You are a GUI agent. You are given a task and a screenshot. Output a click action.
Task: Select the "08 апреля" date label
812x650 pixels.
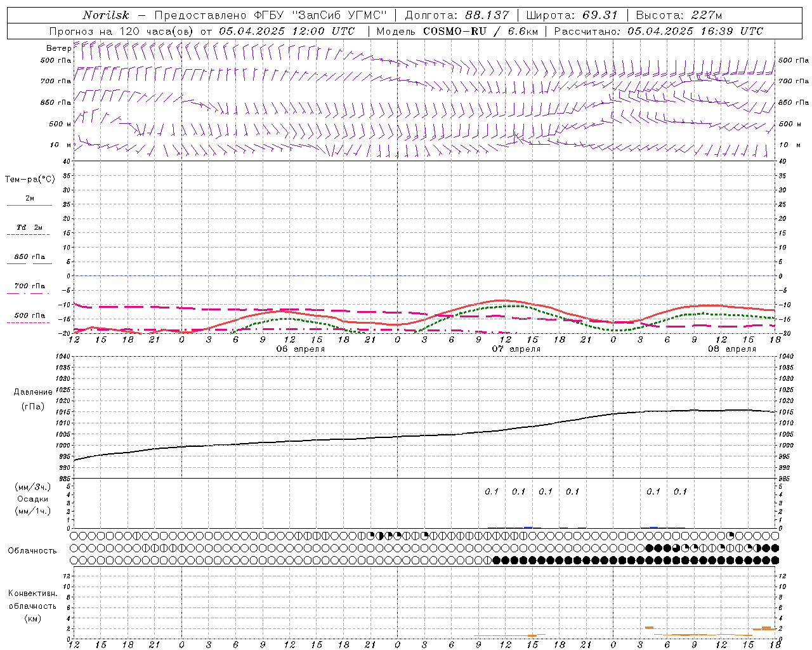[732, 349]
